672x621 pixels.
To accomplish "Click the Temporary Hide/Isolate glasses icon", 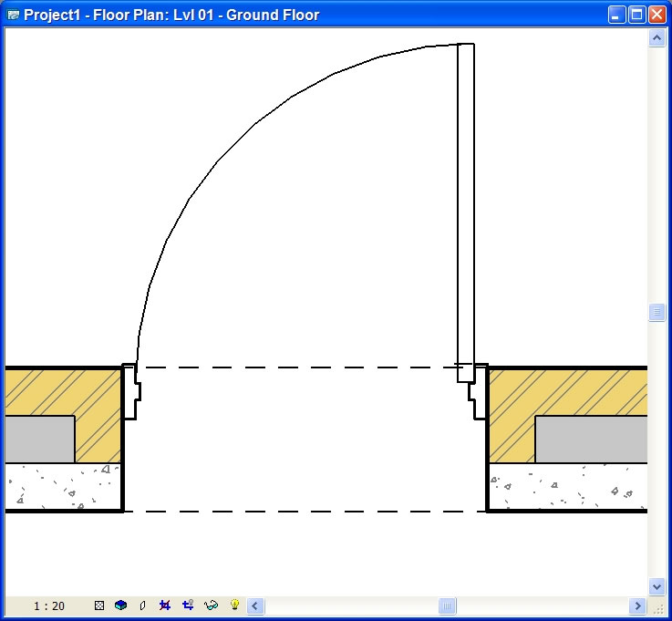I will pos(212,605).
